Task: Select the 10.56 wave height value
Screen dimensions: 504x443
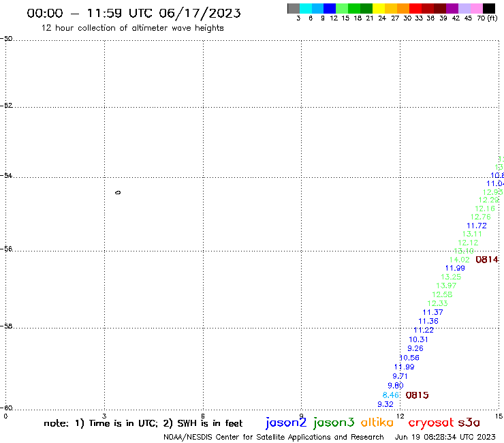Action: [409, 358]
